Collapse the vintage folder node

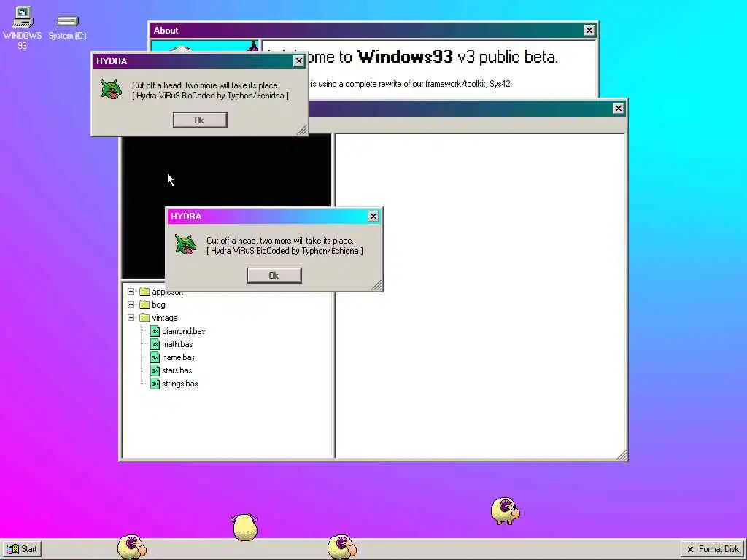(x=131, y=318)
